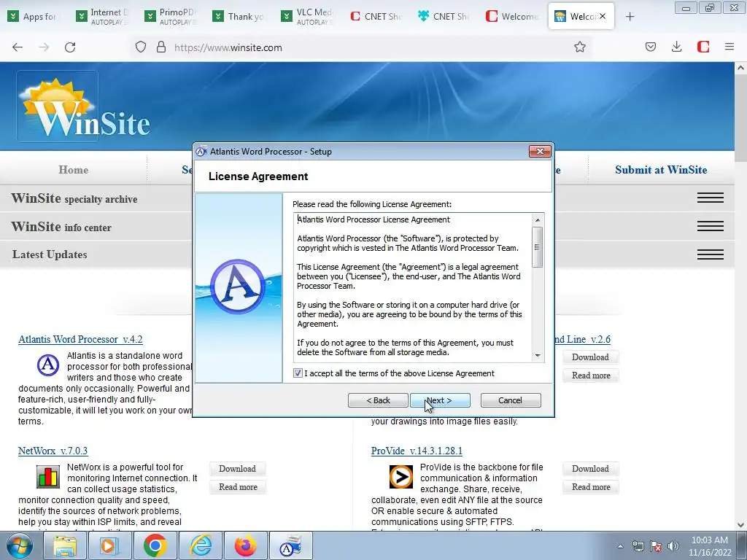Click the Firefox taskbar icon
The image size is (747, 560).
tap(246, 546)
